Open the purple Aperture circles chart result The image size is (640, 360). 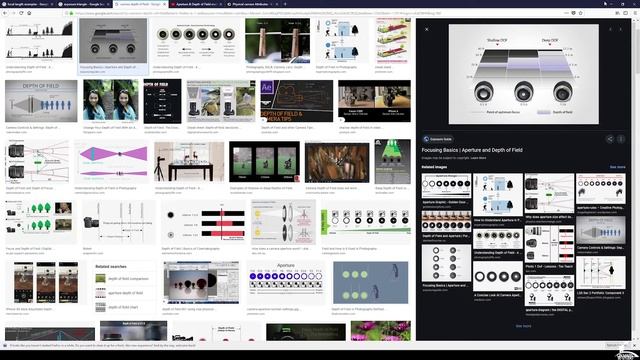tap(286, 283)
